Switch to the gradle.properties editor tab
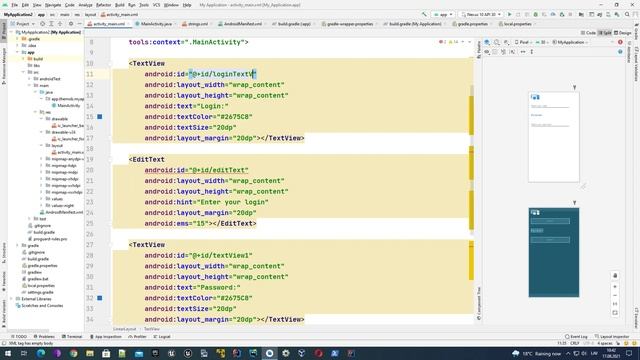The image size is (640, 360). tap(472, 24)
